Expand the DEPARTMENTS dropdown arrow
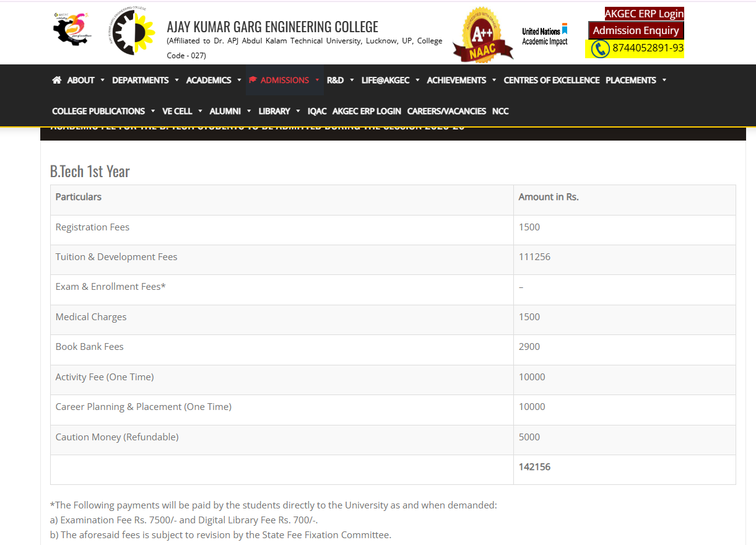 pos(176,80)
